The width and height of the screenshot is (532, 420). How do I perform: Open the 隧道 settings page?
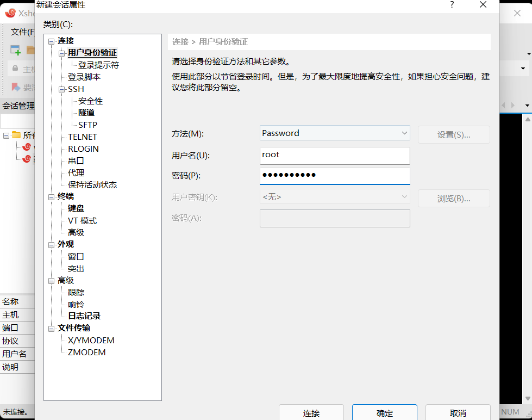coord(86,113)
